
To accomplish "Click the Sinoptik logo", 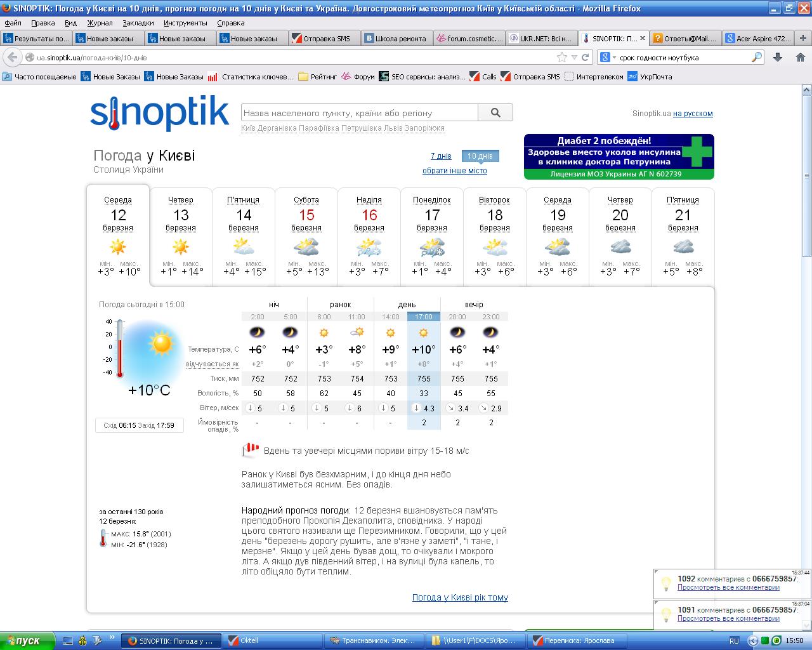I will tap(159, 113).
